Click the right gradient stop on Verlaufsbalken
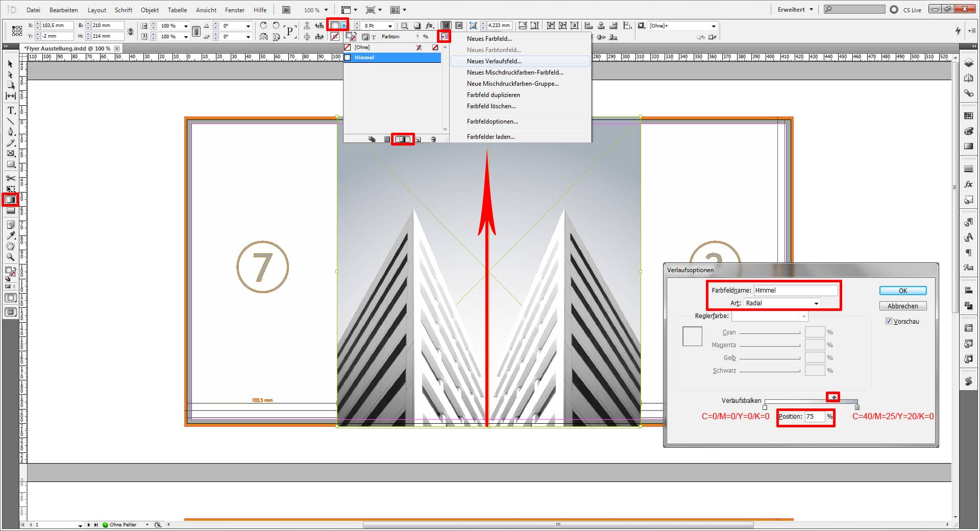This screenshot has width=980, height=531. click(857, 407)
